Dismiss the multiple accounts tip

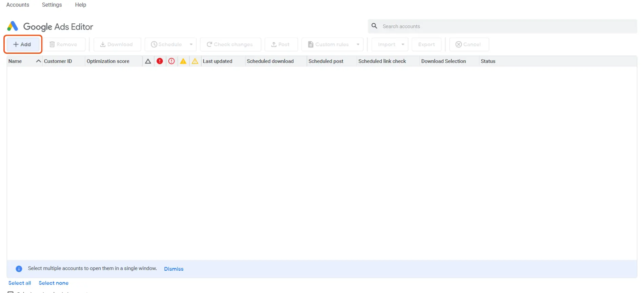174,269
